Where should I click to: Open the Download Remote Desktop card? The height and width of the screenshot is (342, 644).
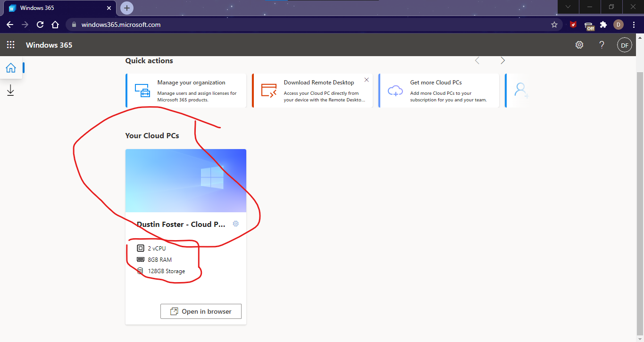(x=312, y=91)
